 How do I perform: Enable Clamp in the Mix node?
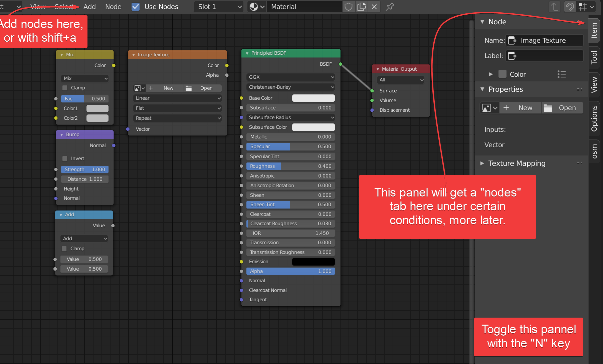pos(65,88)
